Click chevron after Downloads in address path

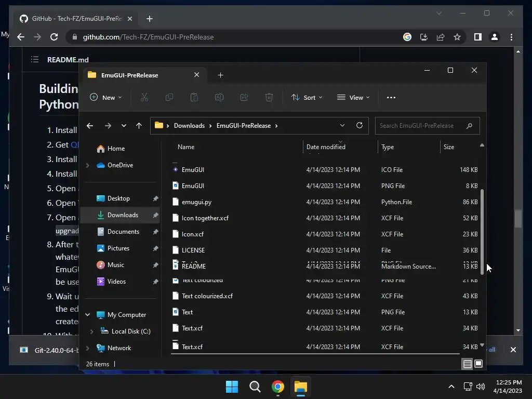pyautogui.click(x=210, y=126)
